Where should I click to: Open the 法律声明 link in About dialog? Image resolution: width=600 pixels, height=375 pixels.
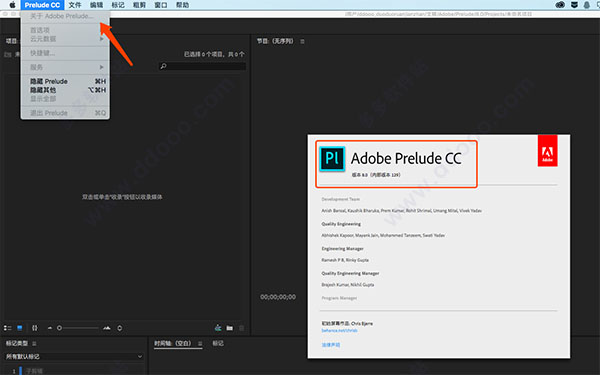pyautogui.click(x=331, y=345)
